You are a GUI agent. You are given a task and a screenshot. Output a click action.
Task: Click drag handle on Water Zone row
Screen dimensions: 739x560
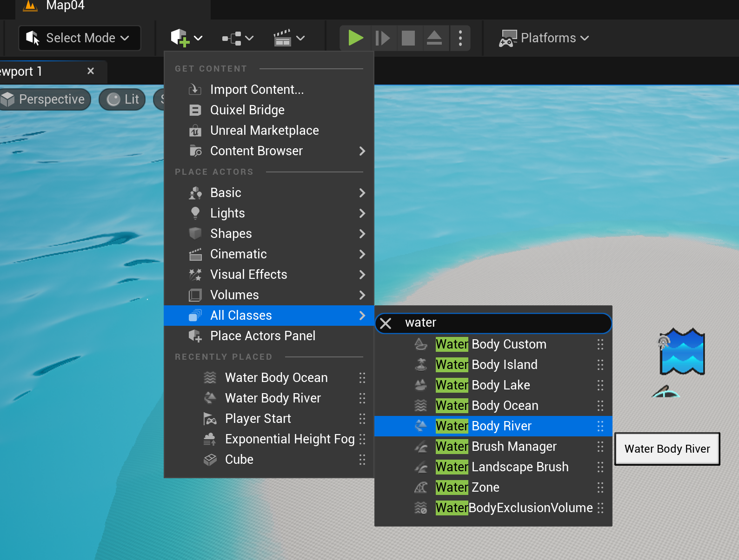[x=600, y=487]
